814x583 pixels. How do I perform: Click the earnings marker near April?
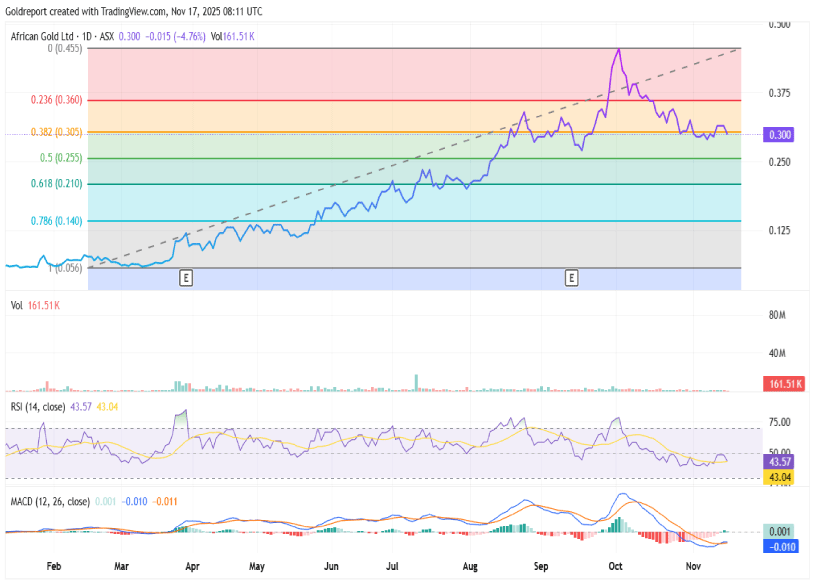[x=185, y=276]
